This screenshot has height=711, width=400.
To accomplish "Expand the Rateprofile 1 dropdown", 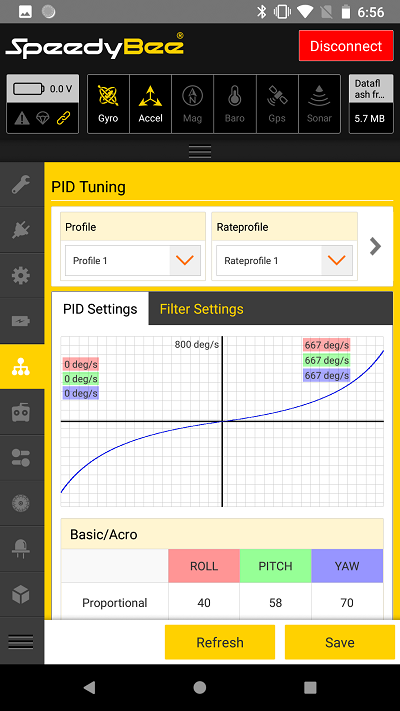I will click(x=284, y=260).
